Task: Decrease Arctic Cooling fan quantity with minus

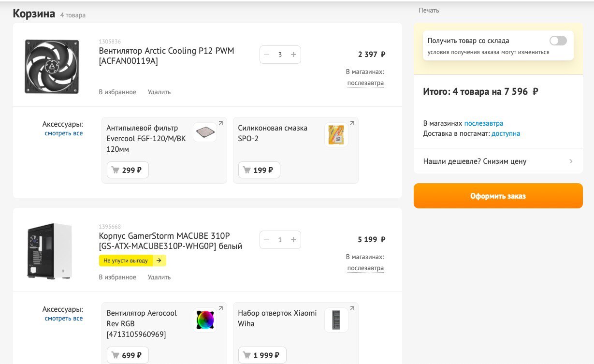Action: pyautogui.click(x=266, y=55)
